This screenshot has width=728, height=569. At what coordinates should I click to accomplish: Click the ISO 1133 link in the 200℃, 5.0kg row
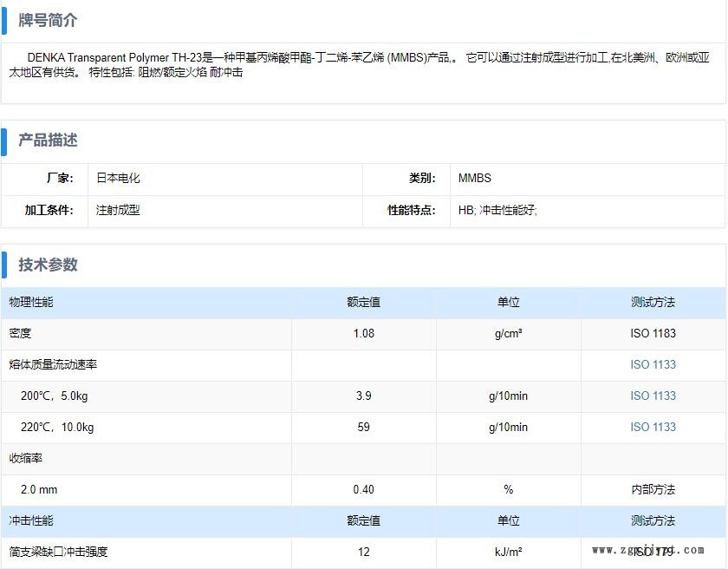653,396
